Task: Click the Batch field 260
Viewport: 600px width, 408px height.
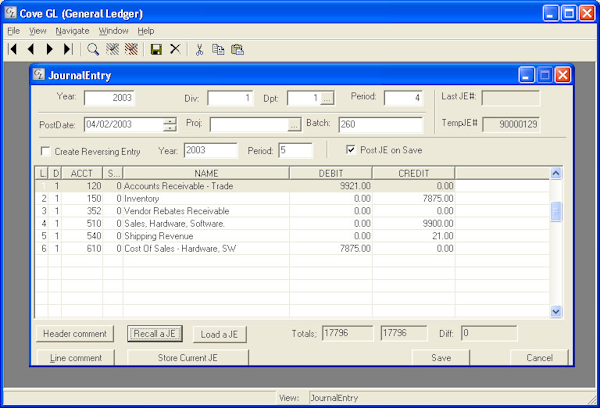Action: (x=381, y=124)
